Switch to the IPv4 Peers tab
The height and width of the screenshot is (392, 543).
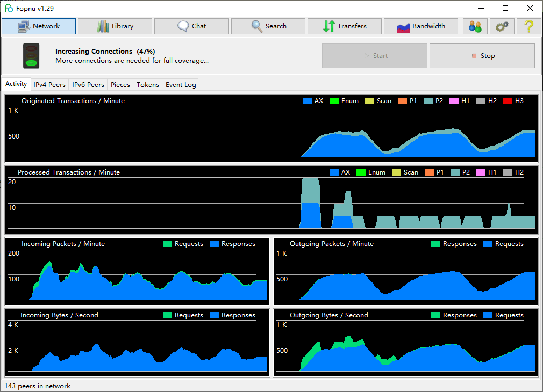click(49, 85)
